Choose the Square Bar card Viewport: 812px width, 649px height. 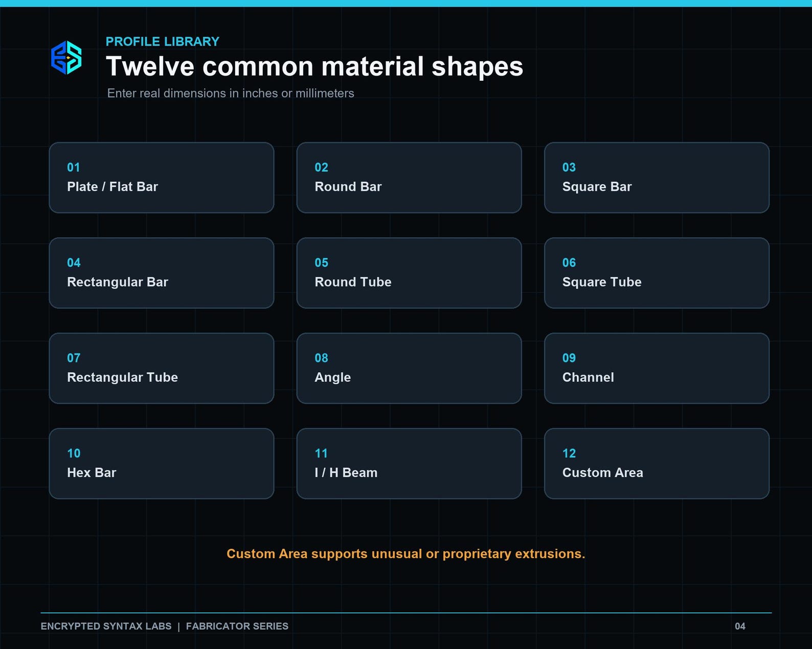pos(657,178)
